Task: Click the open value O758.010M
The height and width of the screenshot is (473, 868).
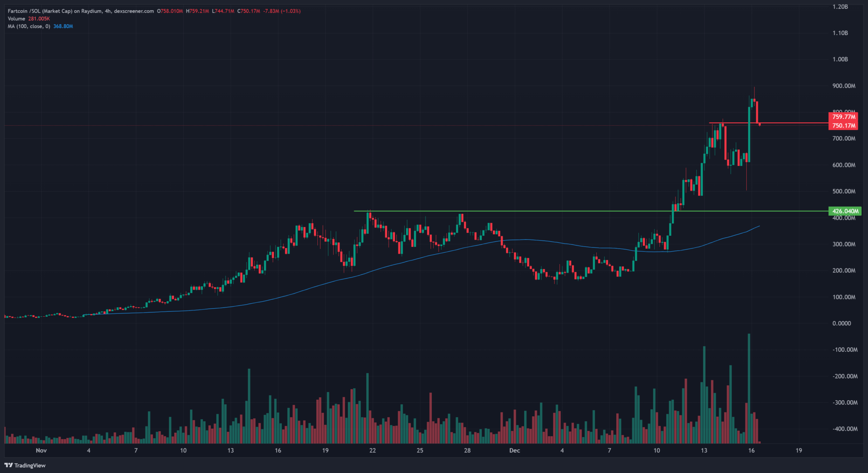Action: (170, 11)
